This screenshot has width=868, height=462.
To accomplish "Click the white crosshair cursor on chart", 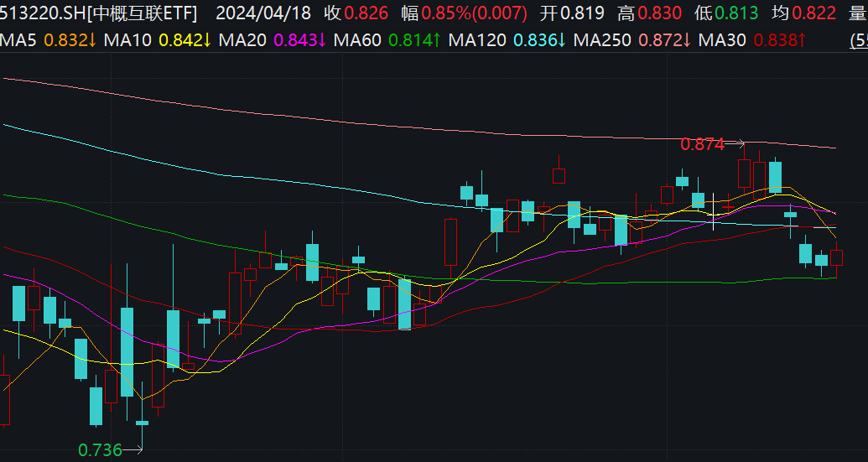I will coord(713,210).
